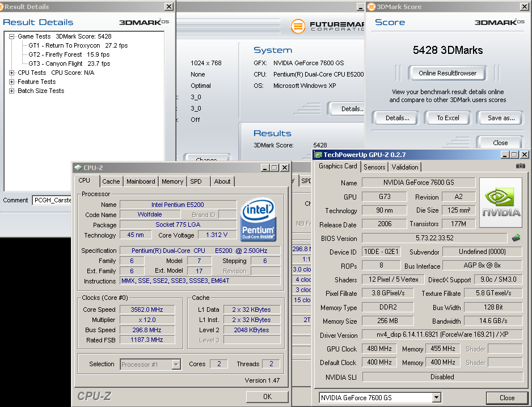Click the BIOS save chip icon in GPU-Z
The image size is (532, 407).
[x=516, y=238]
